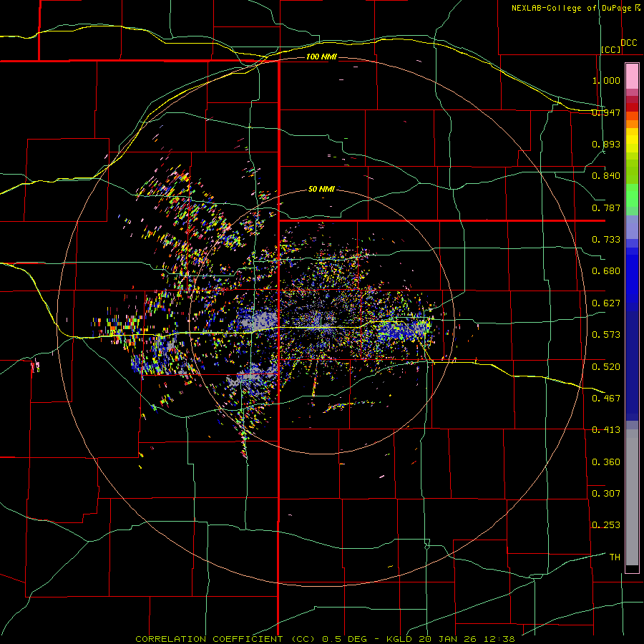Pick the dark red color bar segment
The image size is (644, 644).
[632, 107]
